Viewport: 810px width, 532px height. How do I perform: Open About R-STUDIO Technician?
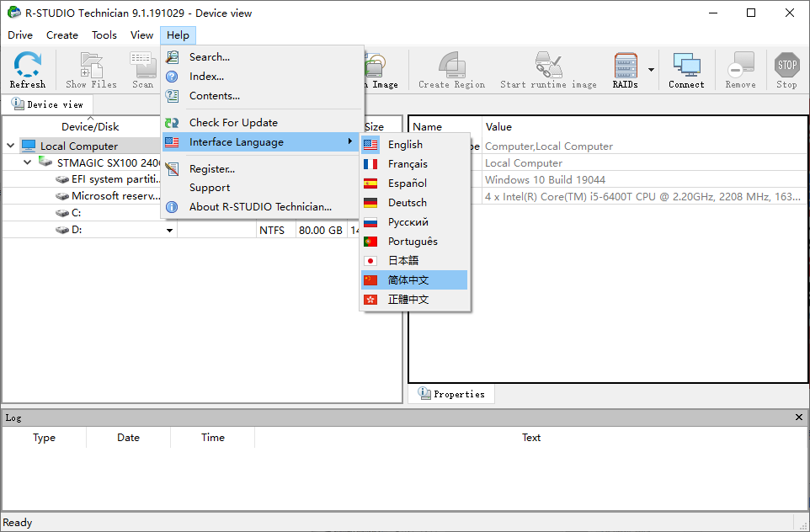(260, 207)
